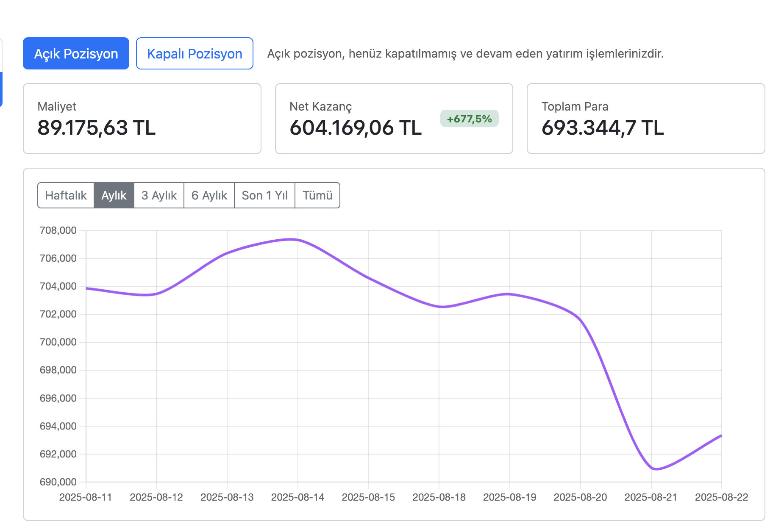Show the 6 Aylık chart range
The height and width of the screenshot is (532, 784).
click(209, 195)
